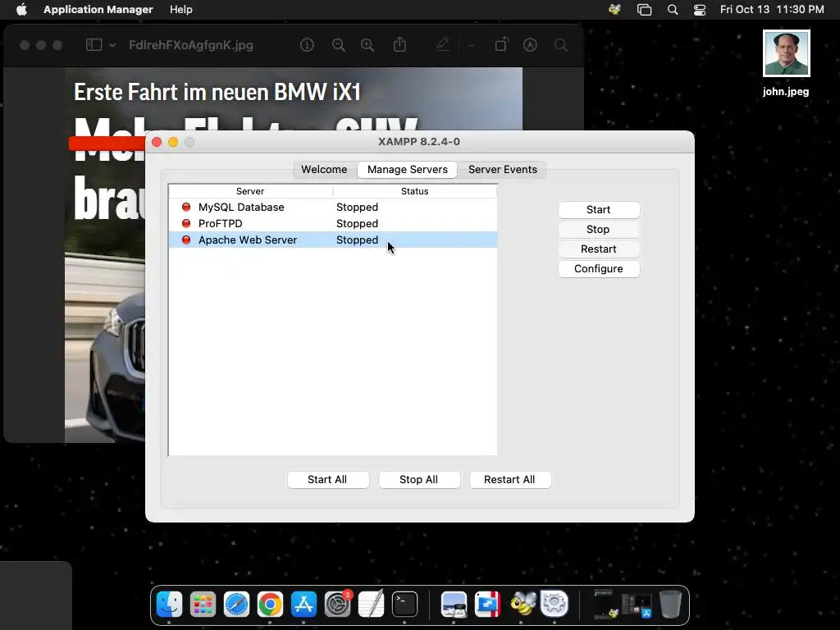840x630 pixels.
Task: Select the MySQL Database row
Action: [333, 208]
